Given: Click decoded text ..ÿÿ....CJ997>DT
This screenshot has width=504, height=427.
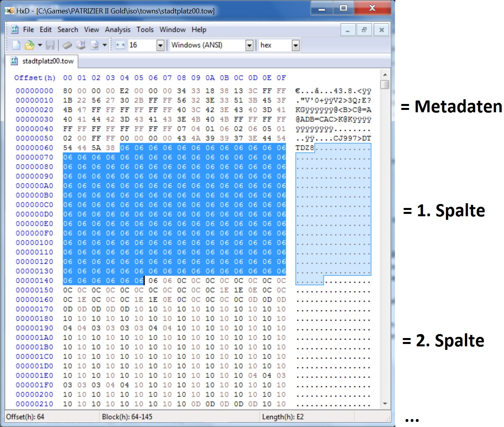Looking at the screenshot, I should click(333, 138).
